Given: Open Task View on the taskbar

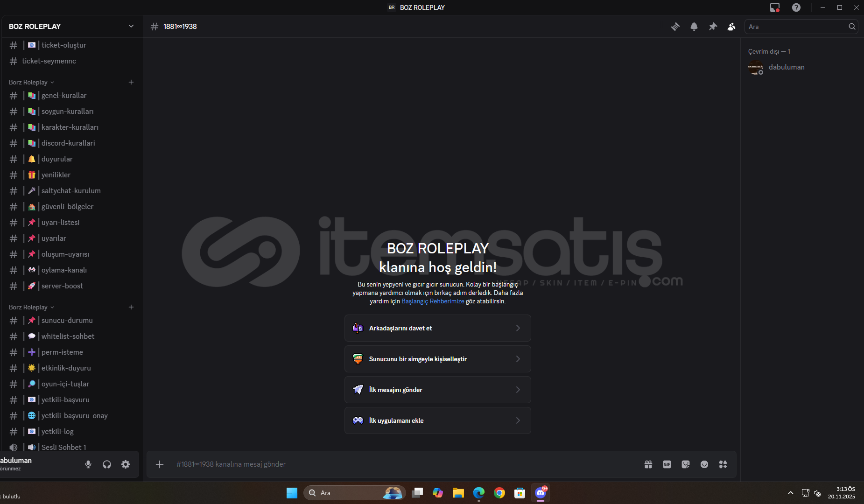Looking at the screenshot, I should pos(417,493).
